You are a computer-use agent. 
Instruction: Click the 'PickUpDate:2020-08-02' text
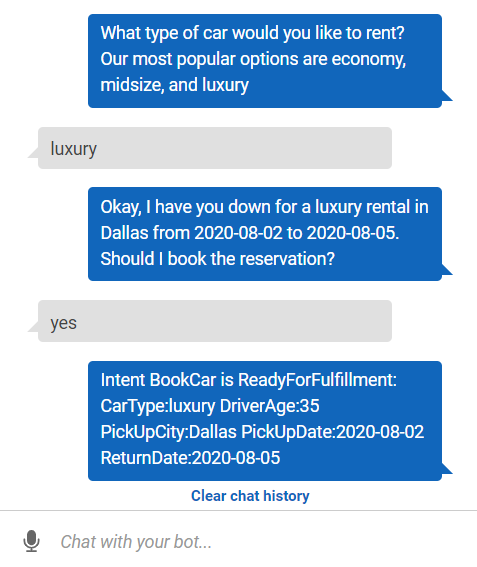[332, 432]
